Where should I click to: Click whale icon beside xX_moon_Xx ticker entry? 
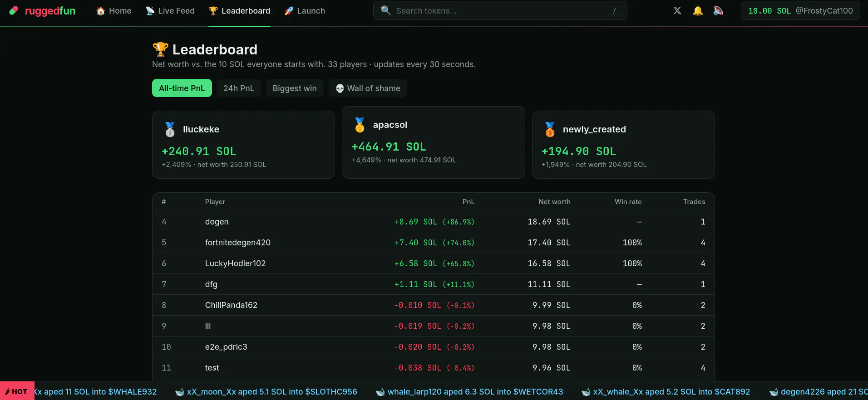pyautogui.click(x=180, y=392)
